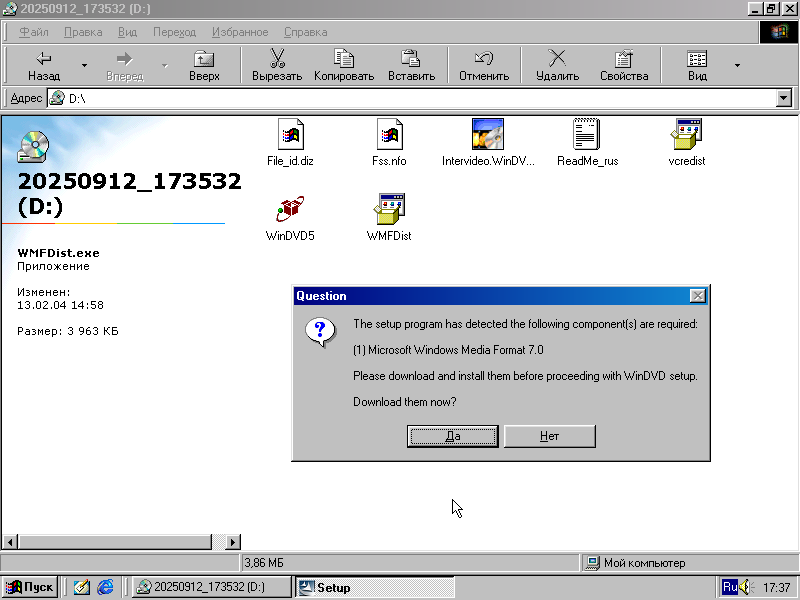Viewport: 800px width, 600px height.
Task: Click the Размер: 3 963 КБ text
Action: point(67,331)
